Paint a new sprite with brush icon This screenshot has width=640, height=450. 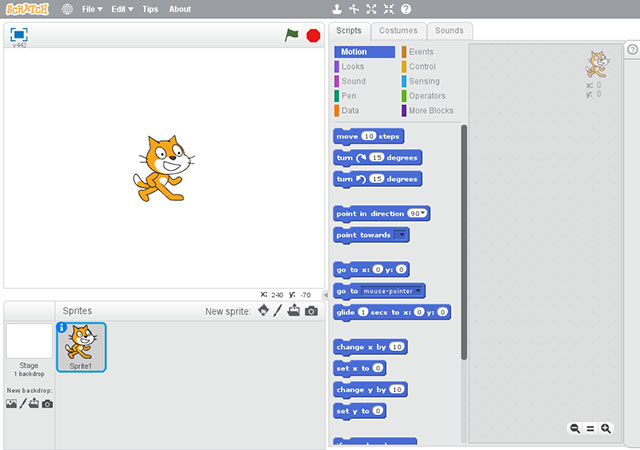point(278,311)
